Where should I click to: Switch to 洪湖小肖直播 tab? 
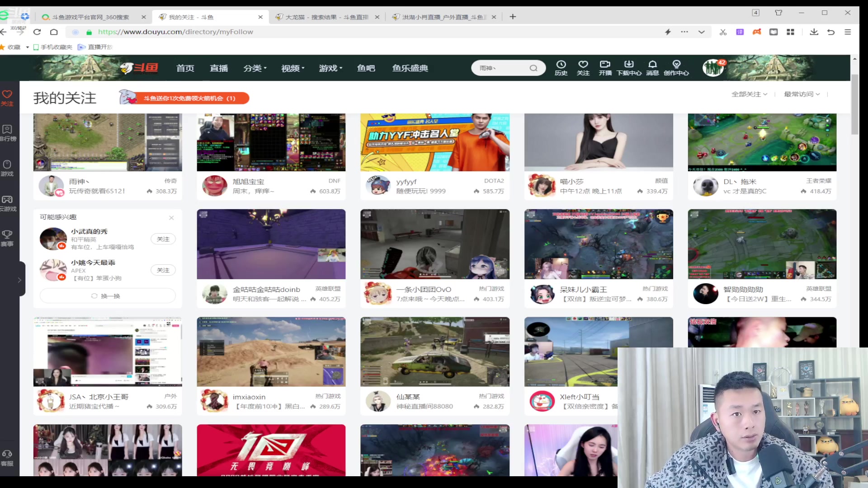point(444,17)
